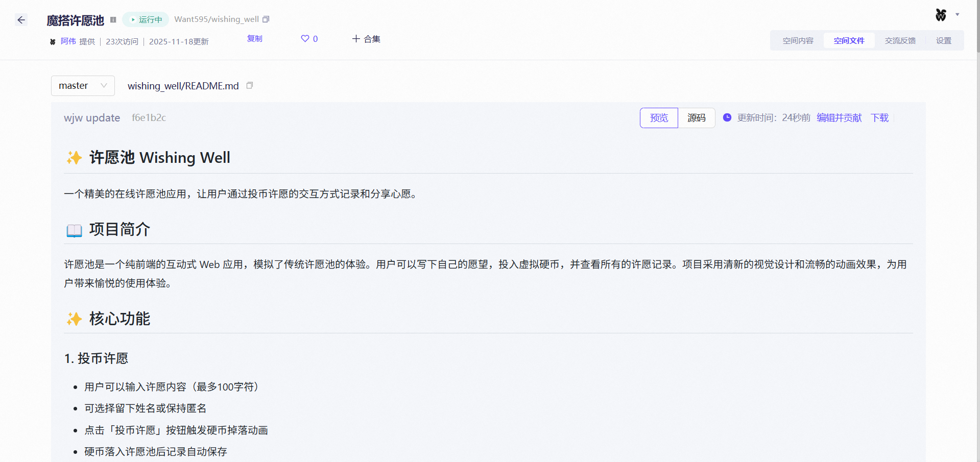This screenshot has height=462, width=980.
Task: Switch to 空间内容 tab
Action: pyautogui.click(x=798, y=40)
